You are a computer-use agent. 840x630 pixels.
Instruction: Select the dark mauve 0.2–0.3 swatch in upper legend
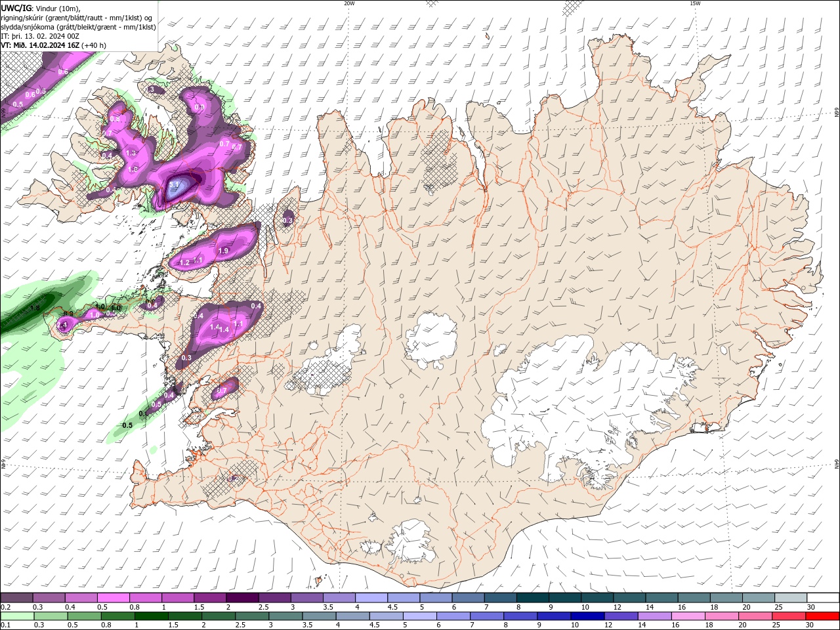tap(16, 598)
